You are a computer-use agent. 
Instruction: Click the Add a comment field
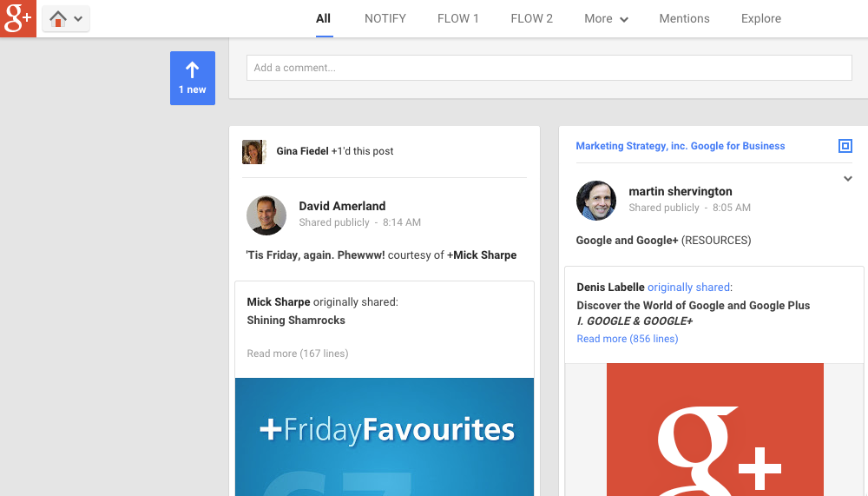[x=549, y=68]
